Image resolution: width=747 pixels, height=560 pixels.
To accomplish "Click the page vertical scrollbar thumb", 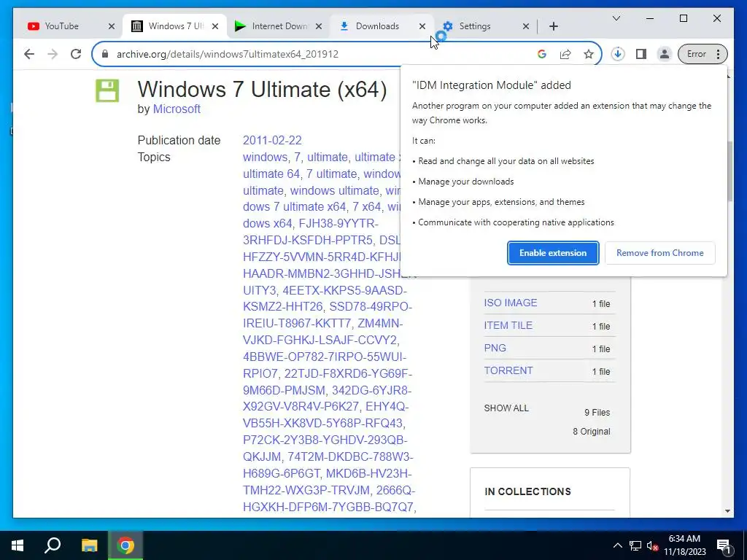I will (729, 171).
